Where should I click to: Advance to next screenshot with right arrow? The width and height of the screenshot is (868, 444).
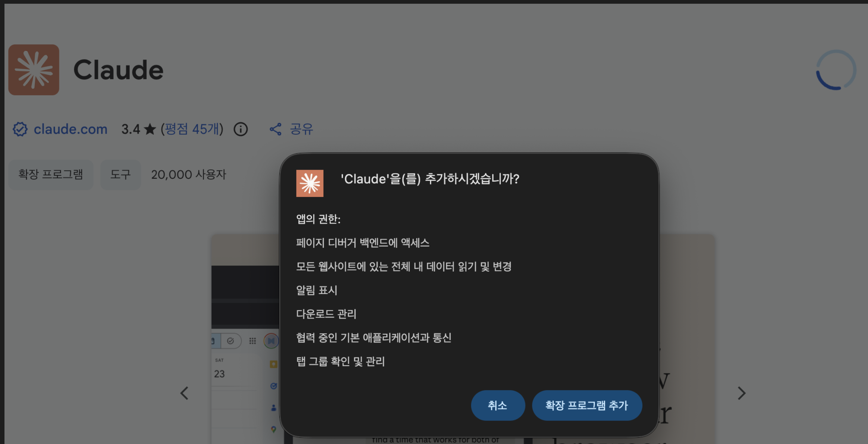(x=741, y=393)
